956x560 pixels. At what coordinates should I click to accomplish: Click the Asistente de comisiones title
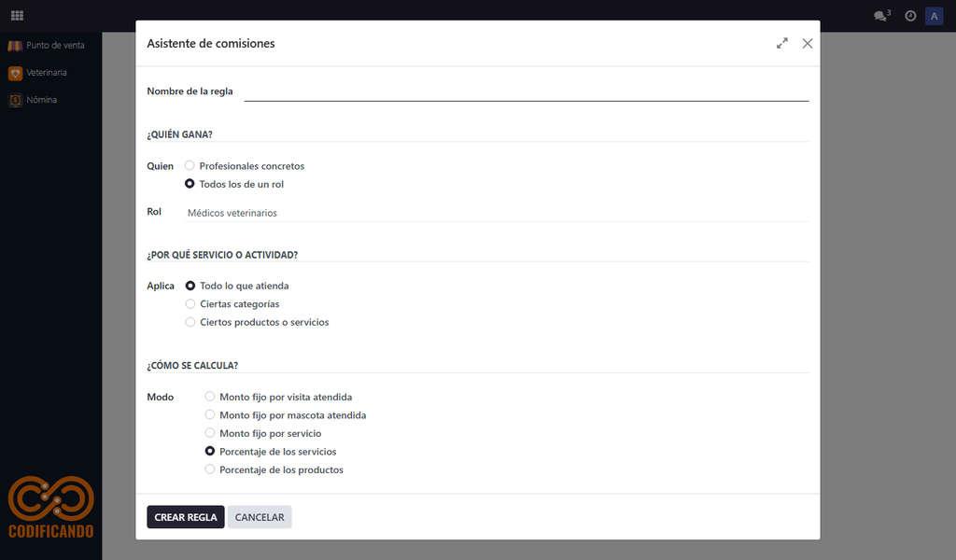point(211,43)
